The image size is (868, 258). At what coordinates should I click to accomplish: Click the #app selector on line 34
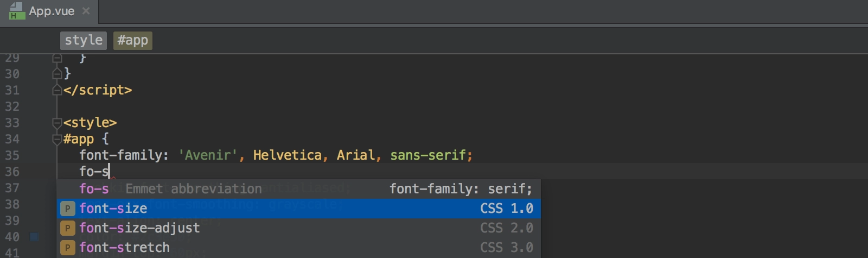click(x=79, y=139)
